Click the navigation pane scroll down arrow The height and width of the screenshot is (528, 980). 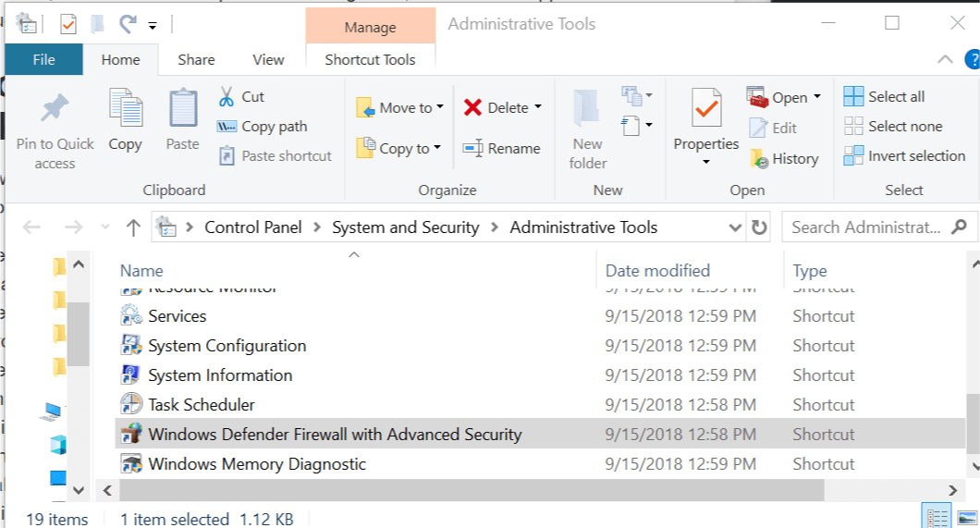pos(79,490)
